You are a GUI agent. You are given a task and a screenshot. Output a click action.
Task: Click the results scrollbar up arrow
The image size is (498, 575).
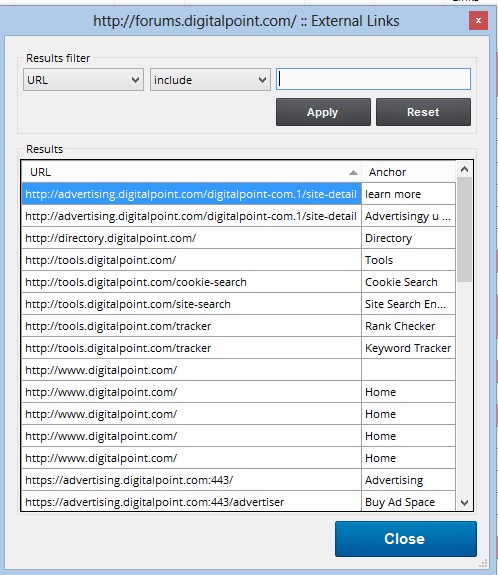pos(464,169)
